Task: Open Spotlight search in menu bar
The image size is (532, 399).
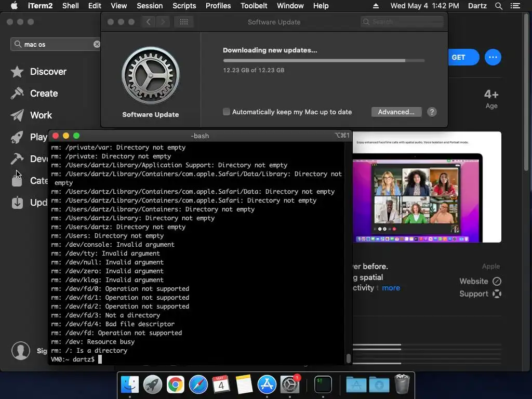Action: (x=498, y=6)
